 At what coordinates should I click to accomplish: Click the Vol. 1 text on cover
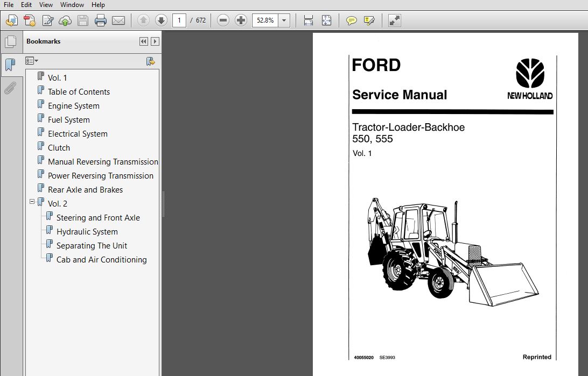tap(362, 153)
